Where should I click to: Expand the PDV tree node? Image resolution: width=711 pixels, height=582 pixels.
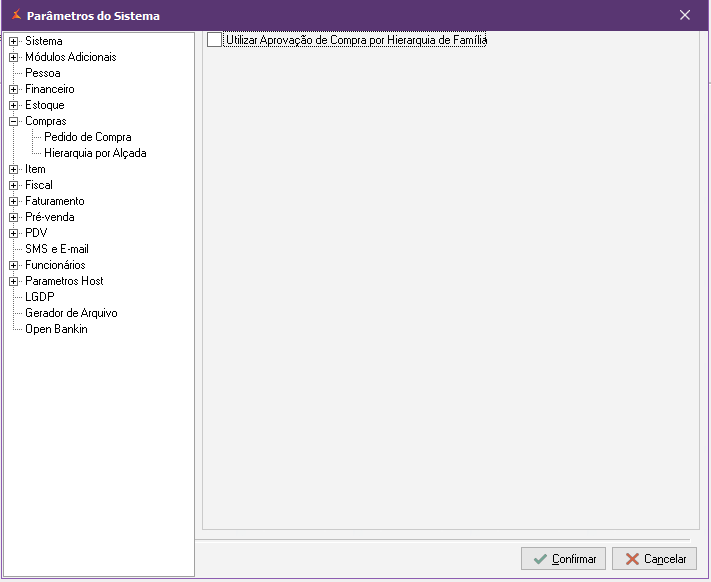[x=14, y=233]
